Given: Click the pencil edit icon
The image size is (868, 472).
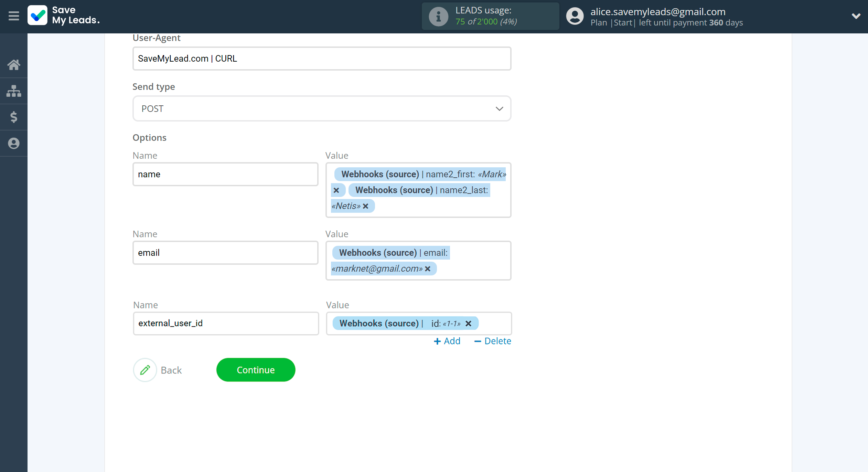Looking at the screenshot, I should (x=145, y=370).
